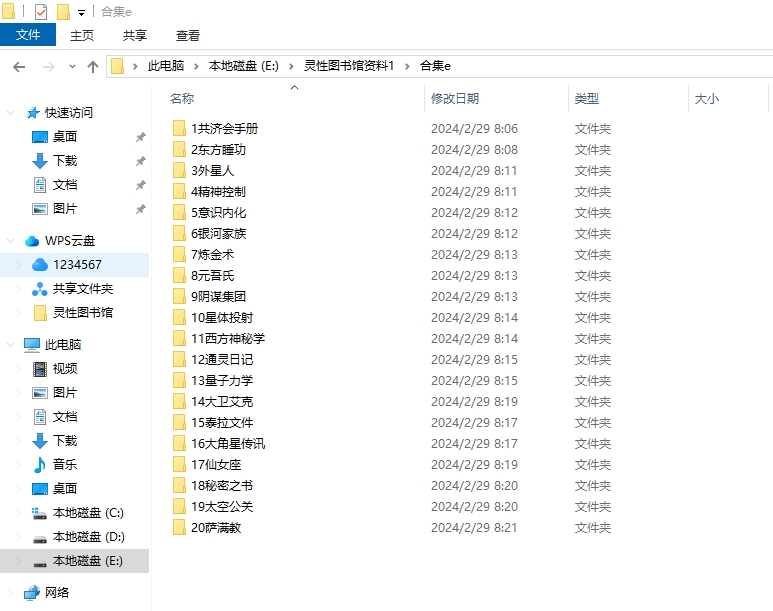Open the 文件 menu tab
The width and height of the screenshot is (773, 611).
[28, 35]
